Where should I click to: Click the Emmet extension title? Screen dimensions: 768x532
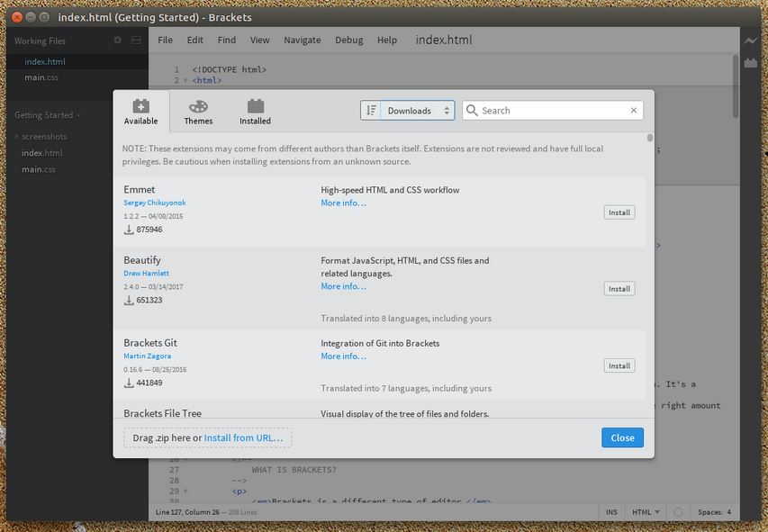click(x=139, y=189)
